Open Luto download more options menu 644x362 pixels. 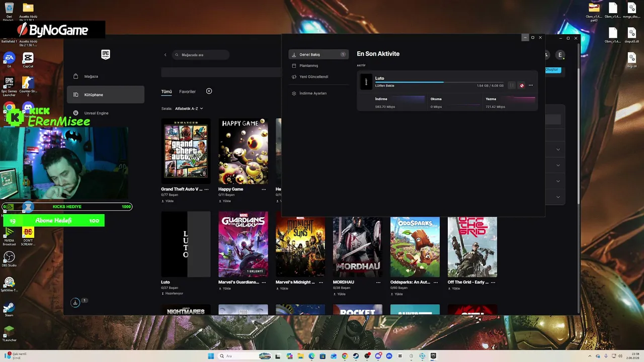pos(531,85)
